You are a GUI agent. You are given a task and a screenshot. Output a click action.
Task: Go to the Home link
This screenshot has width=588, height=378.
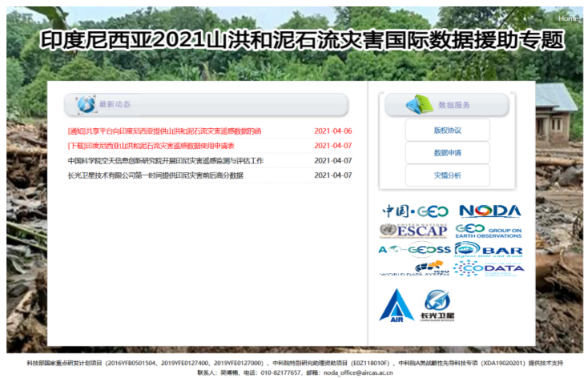point(567,18)
